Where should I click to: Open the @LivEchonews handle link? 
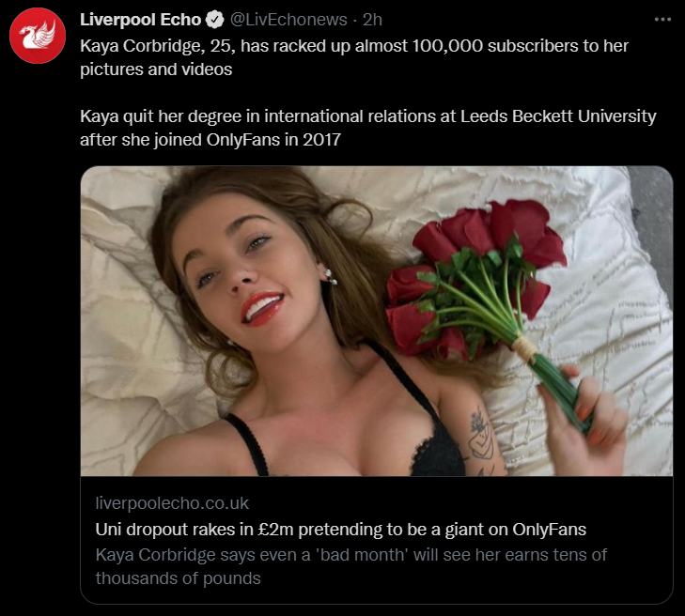288,20
